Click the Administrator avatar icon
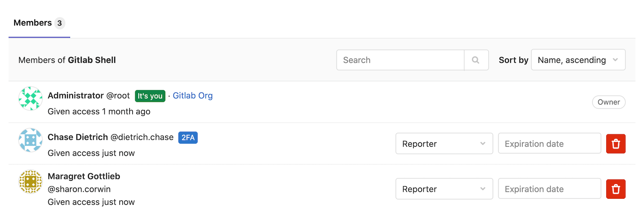 [x=30, y=99]
